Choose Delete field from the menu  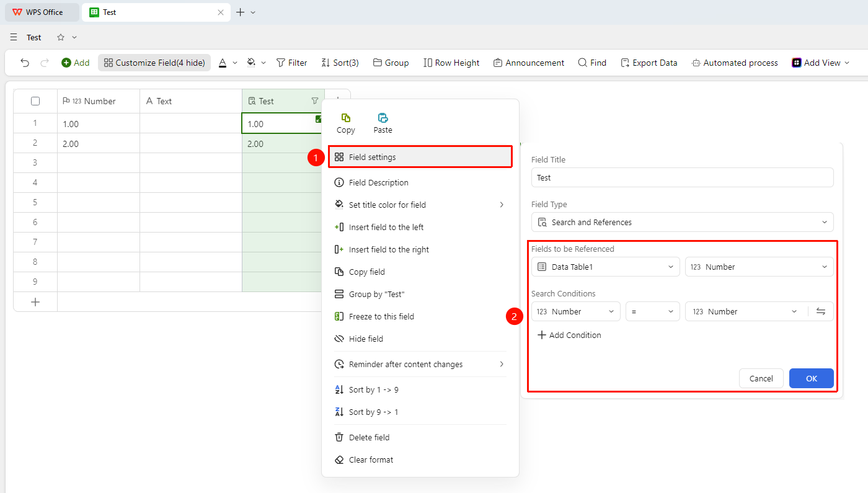pos(420,437)
